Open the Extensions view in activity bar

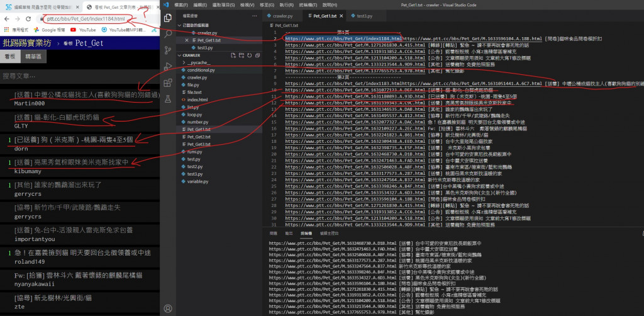(x=167, y=82)
